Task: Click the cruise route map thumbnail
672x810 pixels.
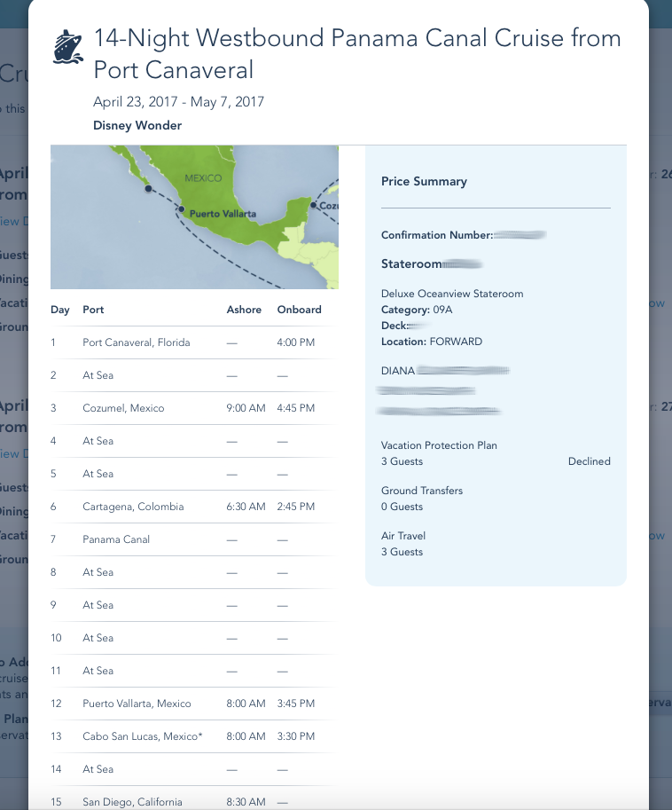Action: 194,217
